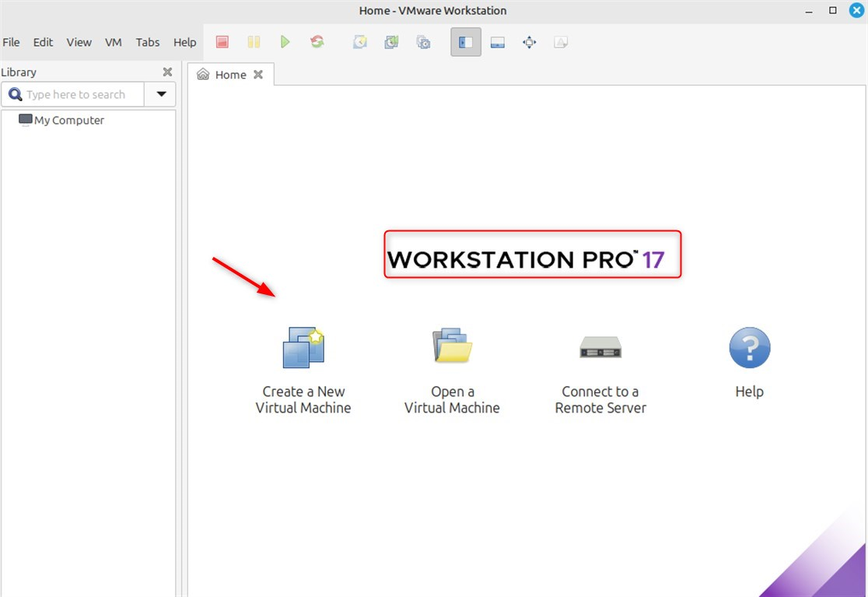Viewport: 868px width, 597px height.
Task: Open the snapshot manager icon
Action: [423, 42]
